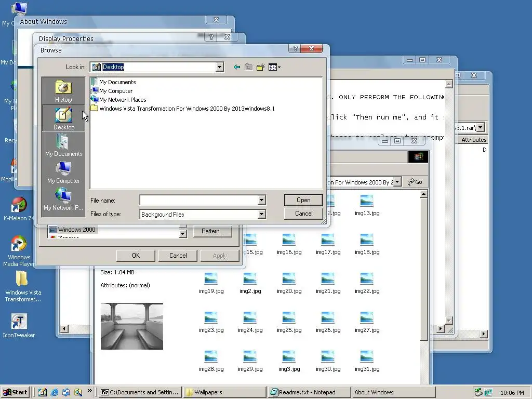Click Wallpapers window scroll up arrow

coord(423,194)
